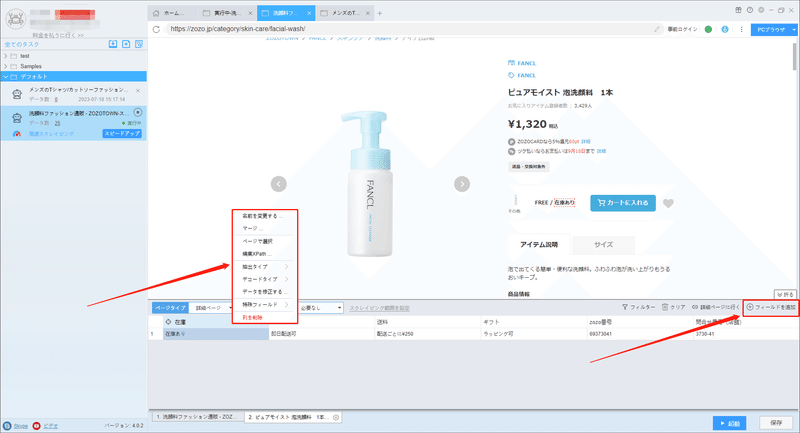
Task: Click the gift icon in the title bar
Action: (x=738, y=10)
